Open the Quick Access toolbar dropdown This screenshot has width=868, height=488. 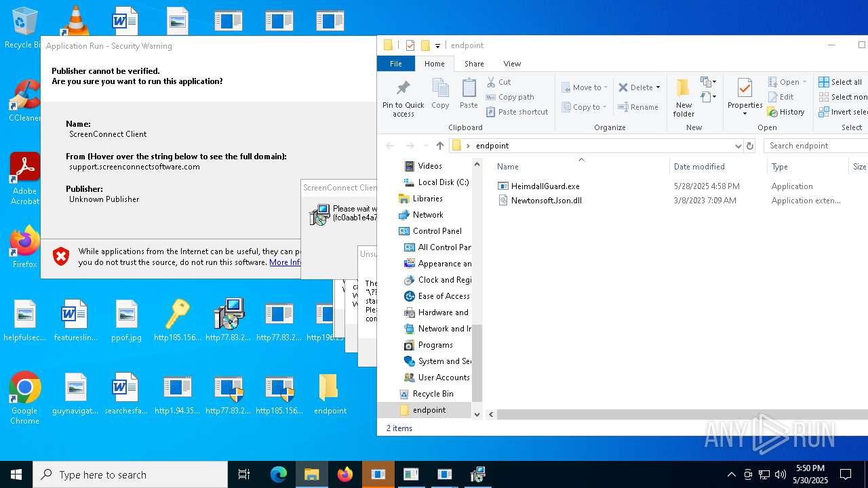[x=437, y=45]
